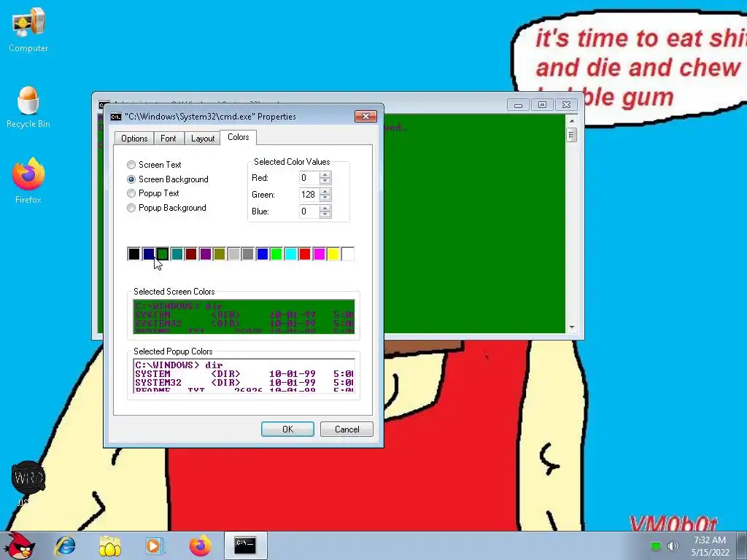Image resolution: width=747 pixels, height=560 pixels.
Task: Click the Selected Popup Colors preview
Action: [244, 376]
